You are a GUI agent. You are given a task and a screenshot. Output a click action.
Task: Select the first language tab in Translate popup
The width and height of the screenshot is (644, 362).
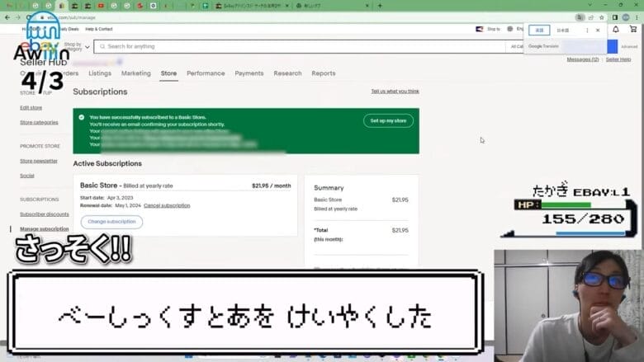click(539, 31)
